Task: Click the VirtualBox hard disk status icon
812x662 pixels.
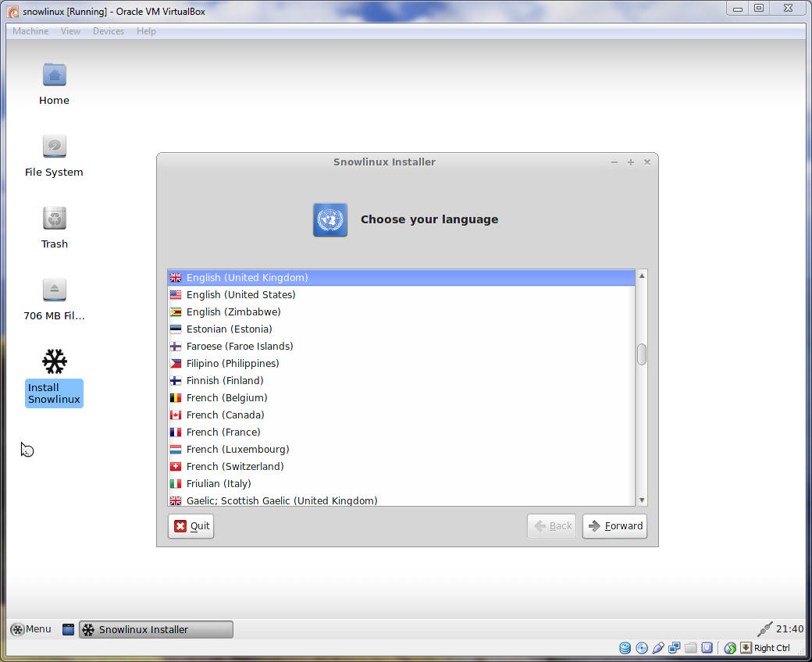Action: tap(625, 648)
